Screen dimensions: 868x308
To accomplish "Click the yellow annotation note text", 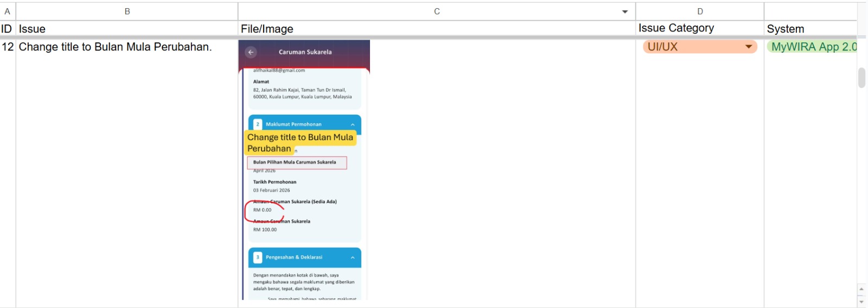I will (300, 143).
